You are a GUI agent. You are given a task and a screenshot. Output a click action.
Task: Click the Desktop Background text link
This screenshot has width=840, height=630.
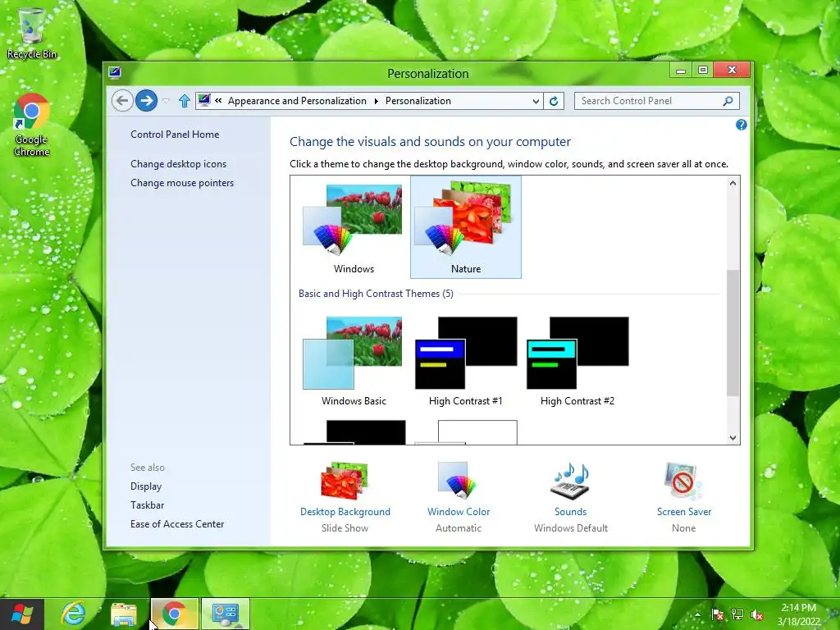tap(345, 512)
